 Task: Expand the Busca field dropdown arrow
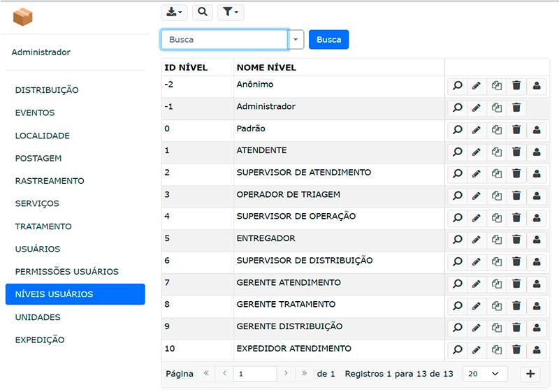[296, 40]
